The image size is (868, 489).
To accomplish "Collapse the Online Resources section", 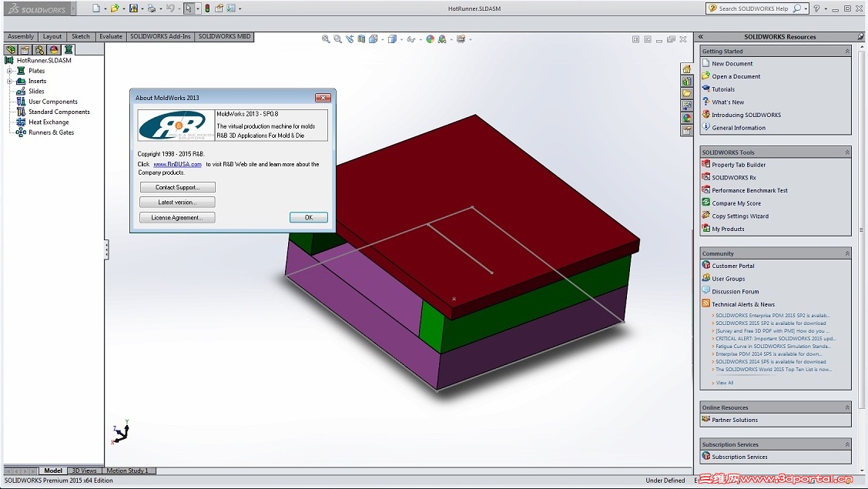I will [x=847, y=407].
